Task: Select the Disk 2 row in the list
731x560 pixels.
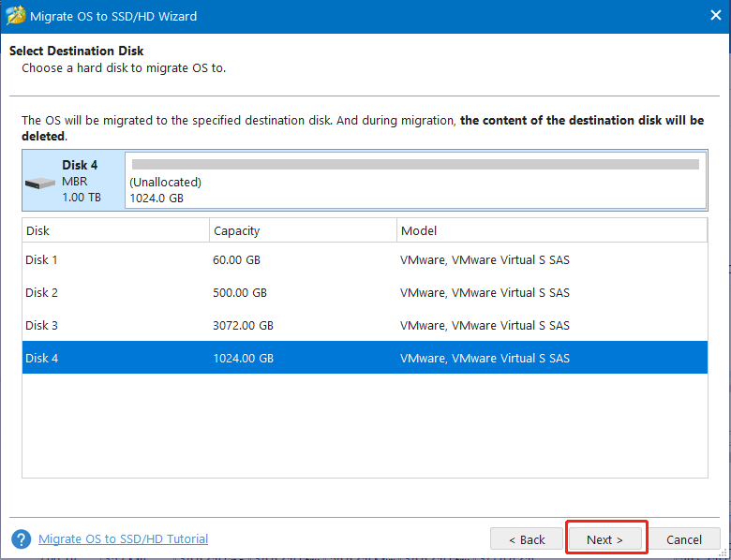Action: (x=42, y=293)
